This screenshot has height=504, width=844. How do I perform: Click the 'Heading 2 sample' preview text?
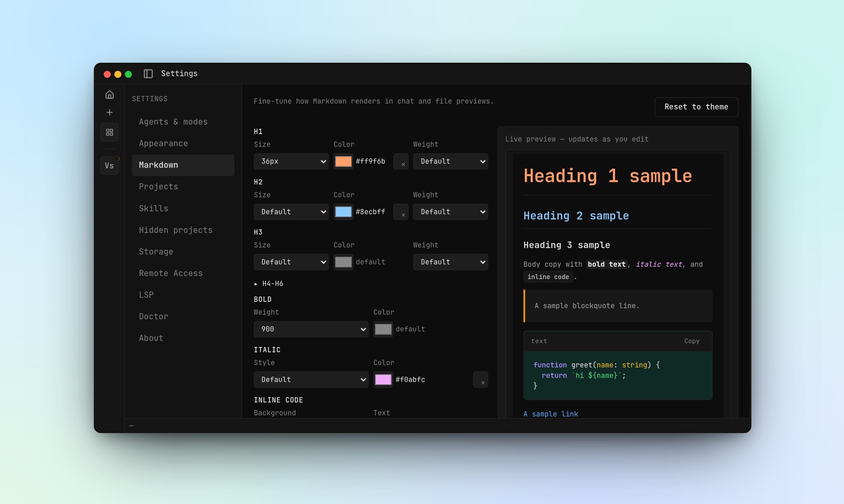pyautogui.click(x=576, y=216)
